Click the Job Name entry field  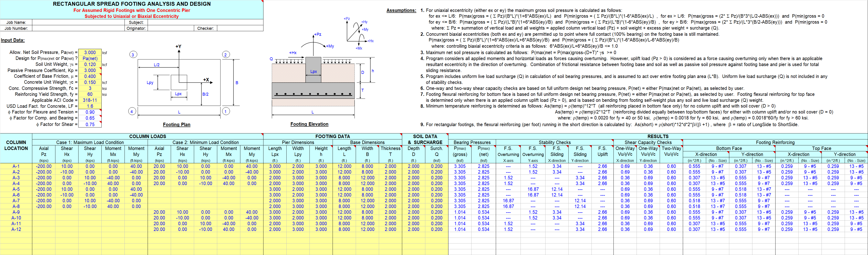pos(78,22)
